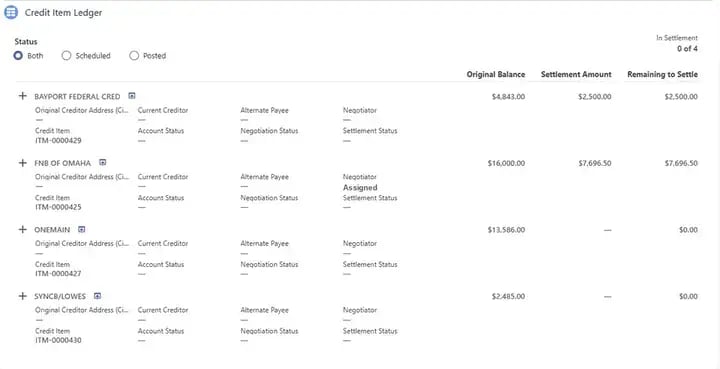
Task: Click the $16,000.00 original balance
Action: click(x=506, y=163)
